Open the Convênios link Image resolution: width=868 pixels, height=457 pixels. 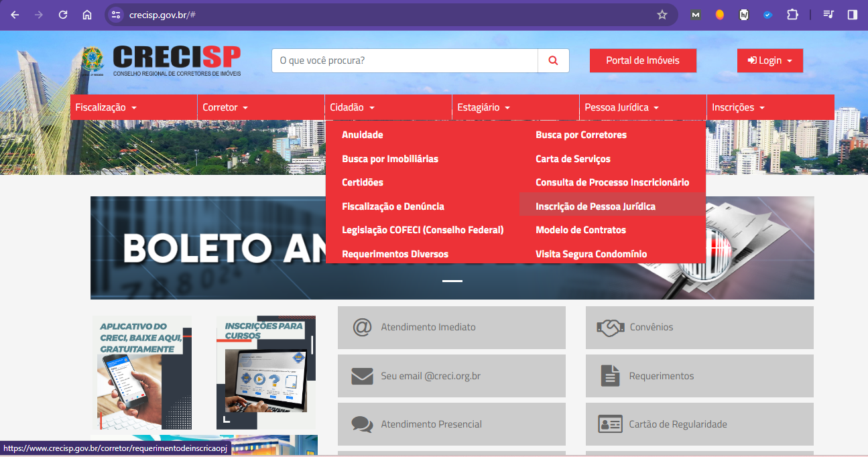click(x=700, y=328)
